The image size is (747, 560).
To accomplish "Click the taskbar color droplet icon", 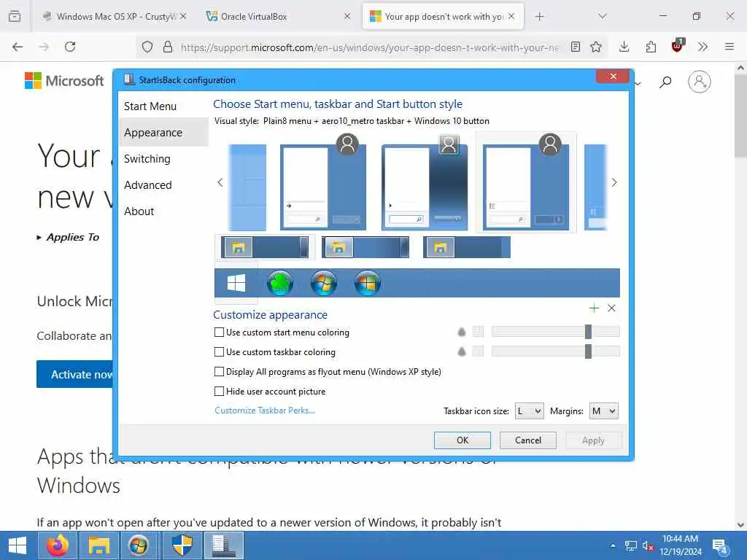I will [461, 351].
